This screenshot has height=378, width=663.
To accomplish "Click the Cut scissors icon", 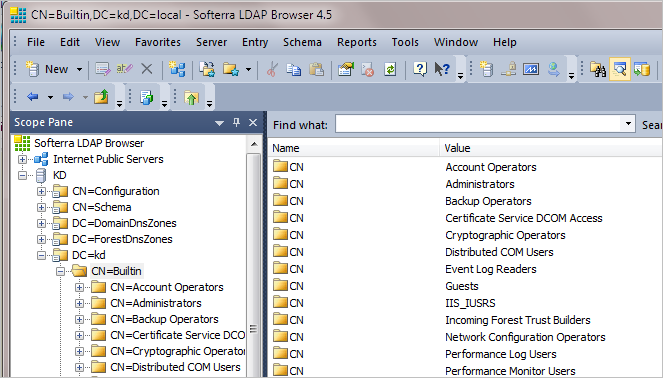I will 272,69.
